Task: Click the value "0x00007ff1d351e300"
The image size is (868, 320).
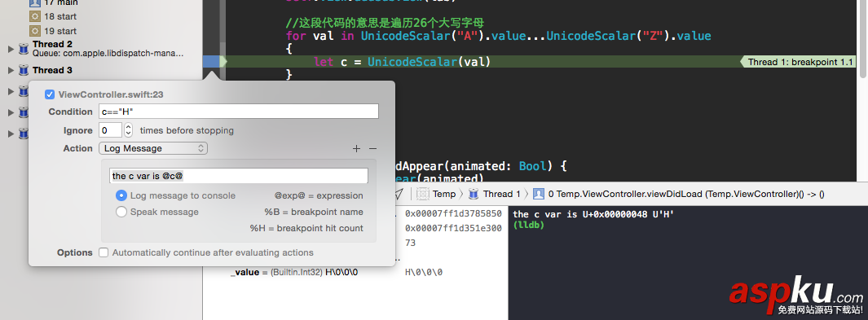Action: coord(453,228)
